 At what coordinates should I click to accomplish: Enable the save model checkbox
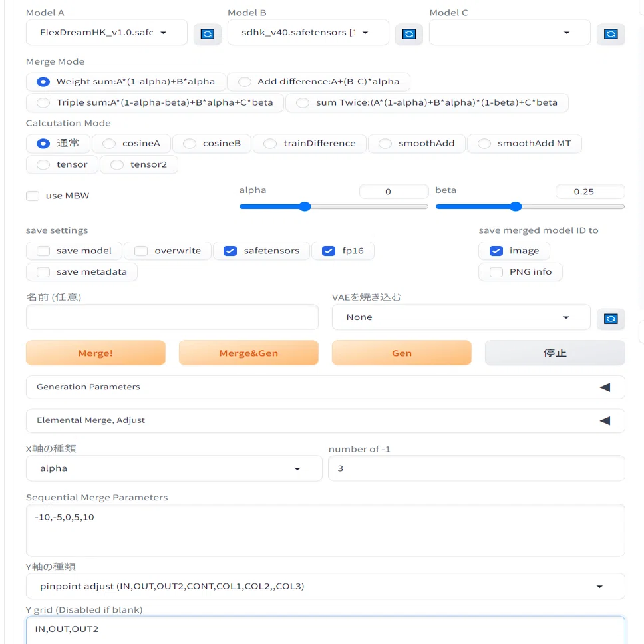click(x=43, y=251)
